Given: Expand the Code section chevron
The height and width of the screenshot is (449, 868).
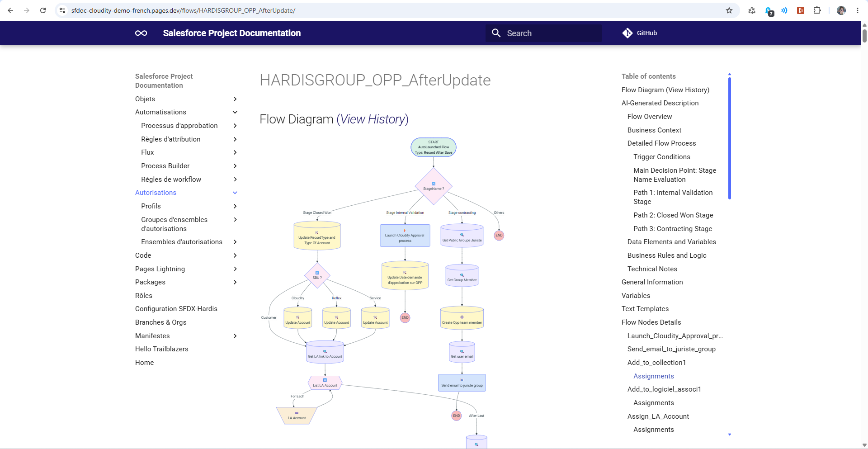Looking at the screenshot, I should [235, 255].
